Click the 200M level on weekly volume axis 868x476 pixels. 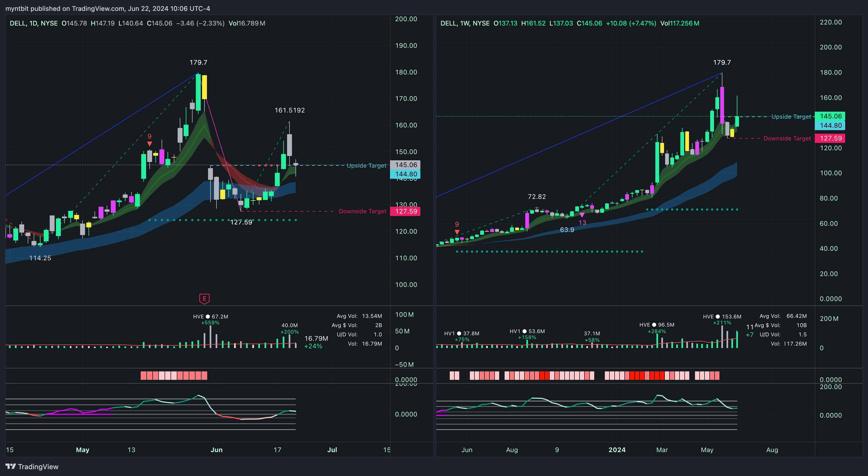pyautogui.click(x=829, y=319)
